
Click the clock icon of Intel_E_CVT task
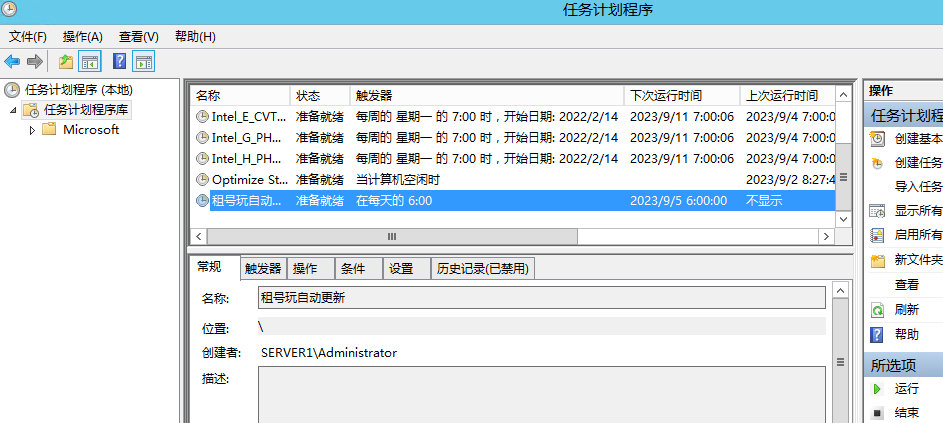pyautogui.click(x=203, y=117)
